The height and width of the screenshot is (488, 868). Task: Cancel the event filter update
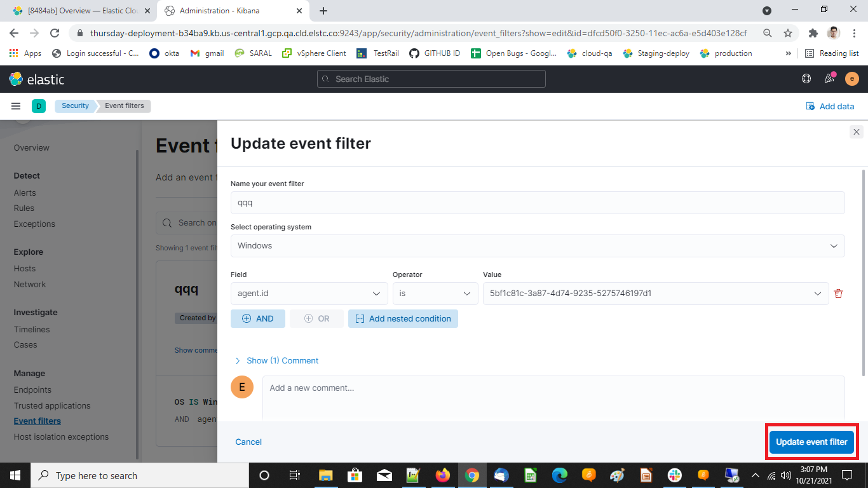coord(248,442)
